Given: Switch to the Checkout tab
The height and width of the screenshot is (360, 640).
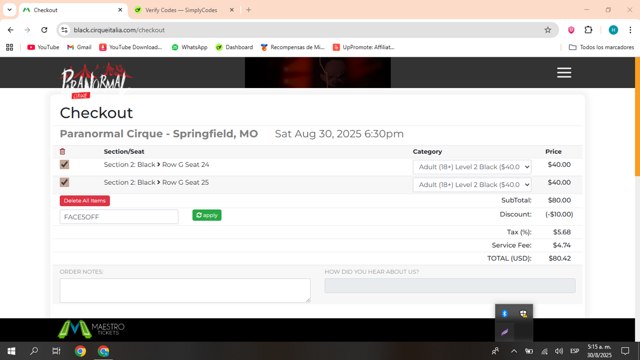Looking at the screenshot, I should [x=73, y=10].
